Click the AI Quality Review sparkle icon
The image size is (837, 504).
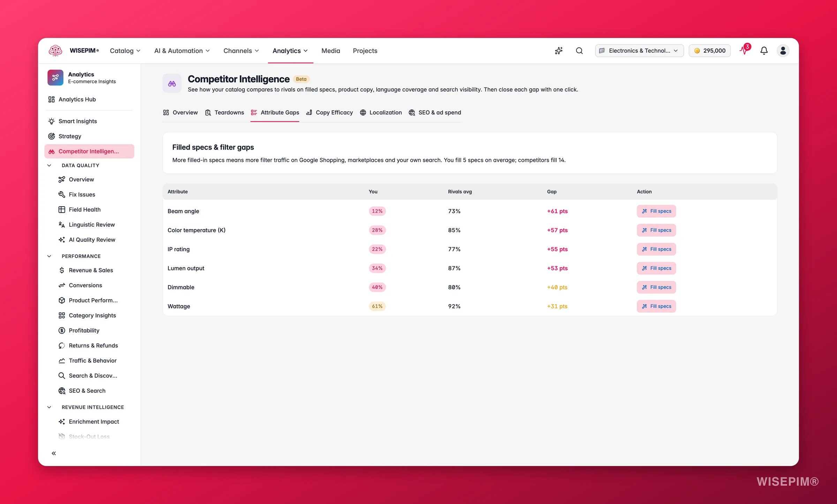[x=62, y=240]
